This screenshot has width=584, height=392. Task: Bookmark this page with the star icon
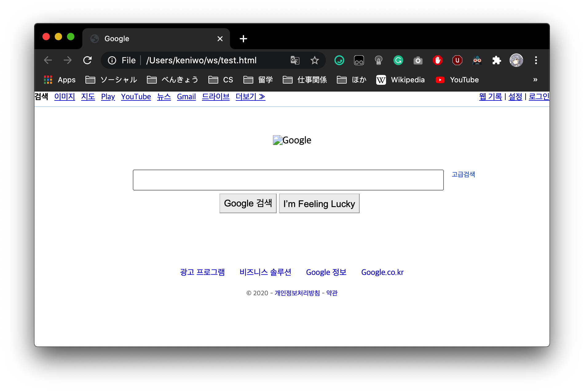coord(314,60)
